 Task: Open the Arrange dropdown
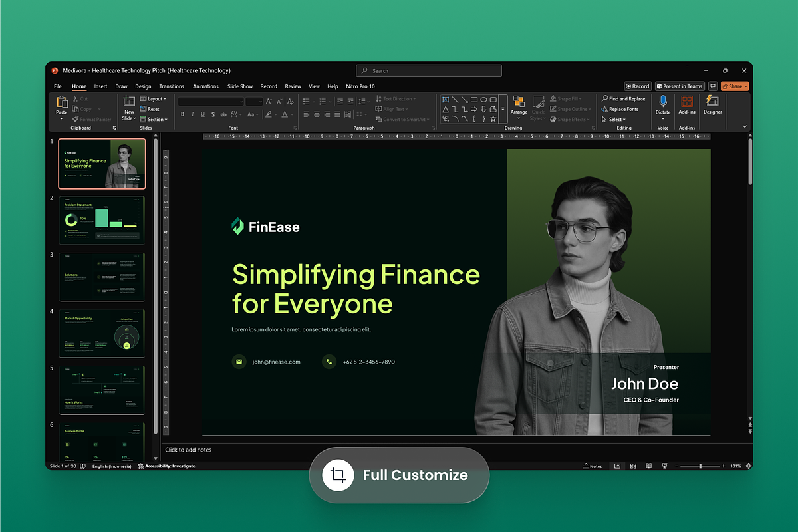pos(519,106)
